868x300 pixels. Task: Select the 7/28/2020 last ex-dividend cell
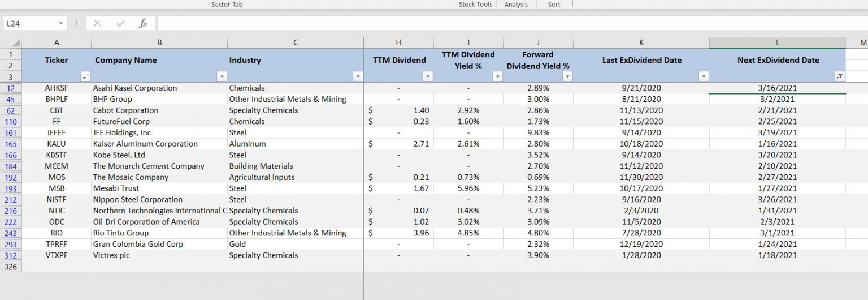click(x=641, y=233)
